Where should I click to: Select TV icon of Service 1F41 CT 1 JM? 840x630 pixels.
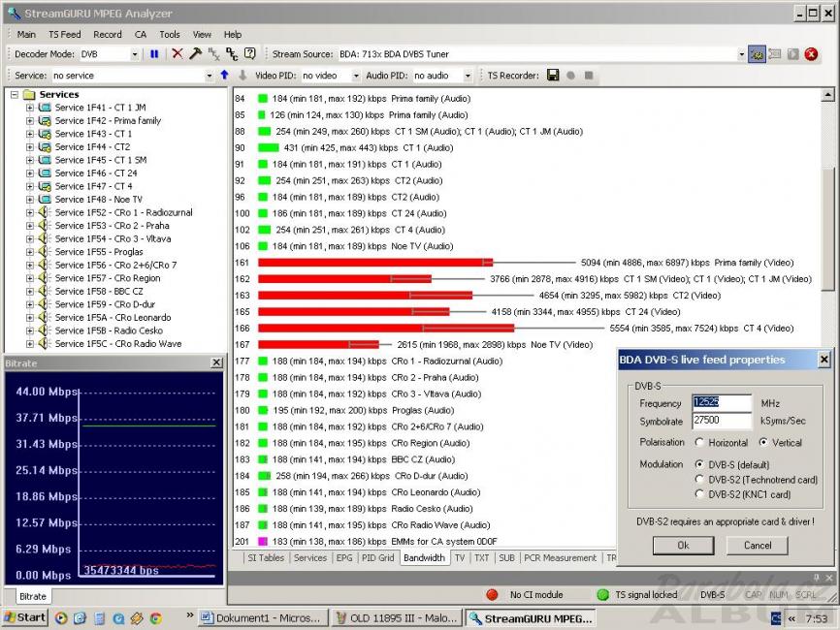coord(45,108)
